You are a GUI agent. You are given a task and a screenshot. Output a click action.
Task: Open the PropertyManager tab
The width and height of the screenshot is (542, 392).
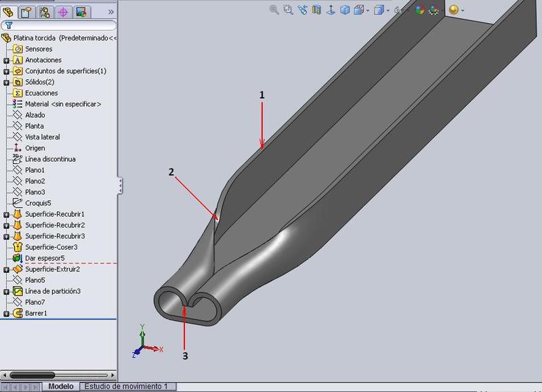pyautogui.click(x=26, y=12)
